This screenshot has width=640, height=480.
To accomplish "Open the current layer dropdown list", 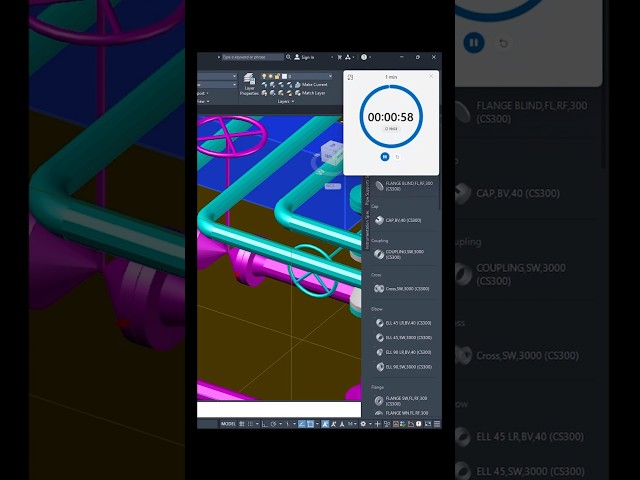I will [330, 76].
